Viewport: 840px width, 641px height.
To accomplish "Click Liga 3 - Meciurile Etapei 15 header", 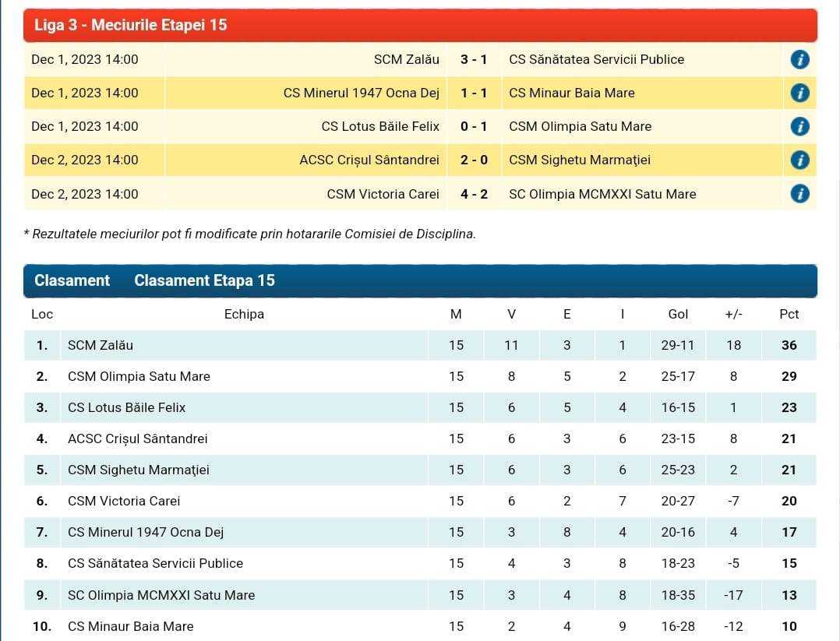I will (131, 25).
